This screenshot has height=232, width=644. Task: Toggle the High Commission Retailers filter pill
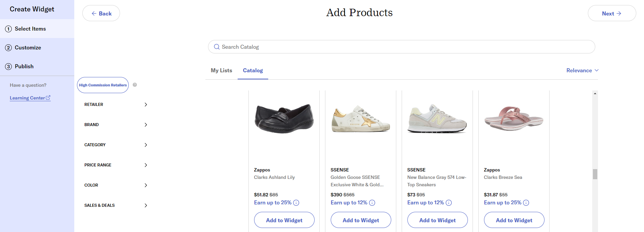click(103, 85)
